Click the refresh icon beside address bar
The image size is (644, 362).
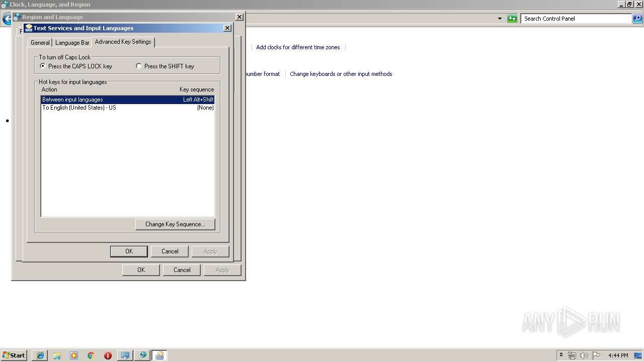coord(512,19)
